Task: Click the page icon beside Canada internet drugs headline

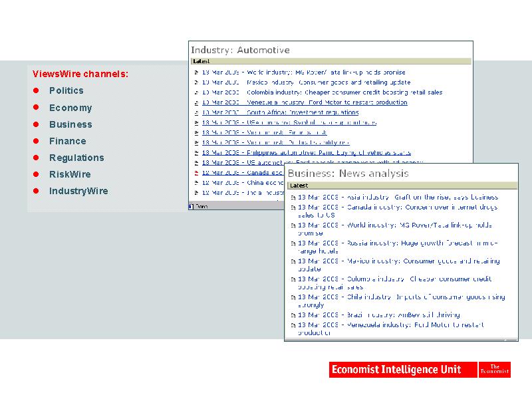Action: 293,207
